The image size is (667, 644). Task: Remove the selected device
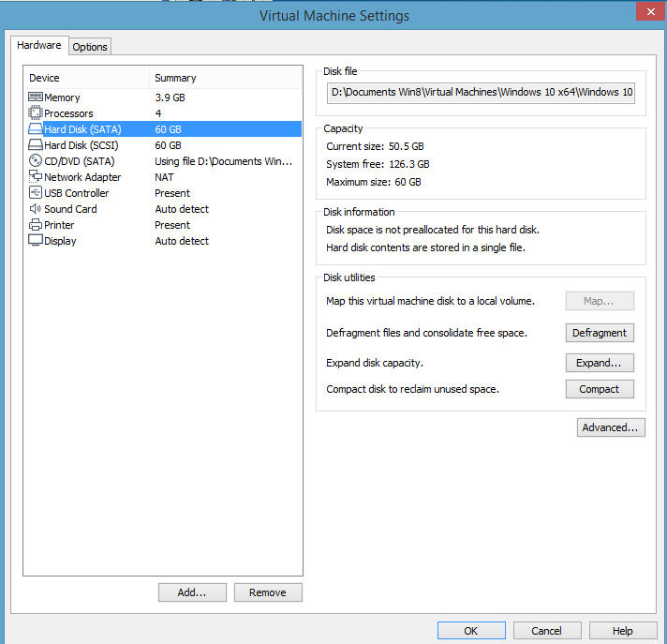pyautogui.click(x=268, y=592)
